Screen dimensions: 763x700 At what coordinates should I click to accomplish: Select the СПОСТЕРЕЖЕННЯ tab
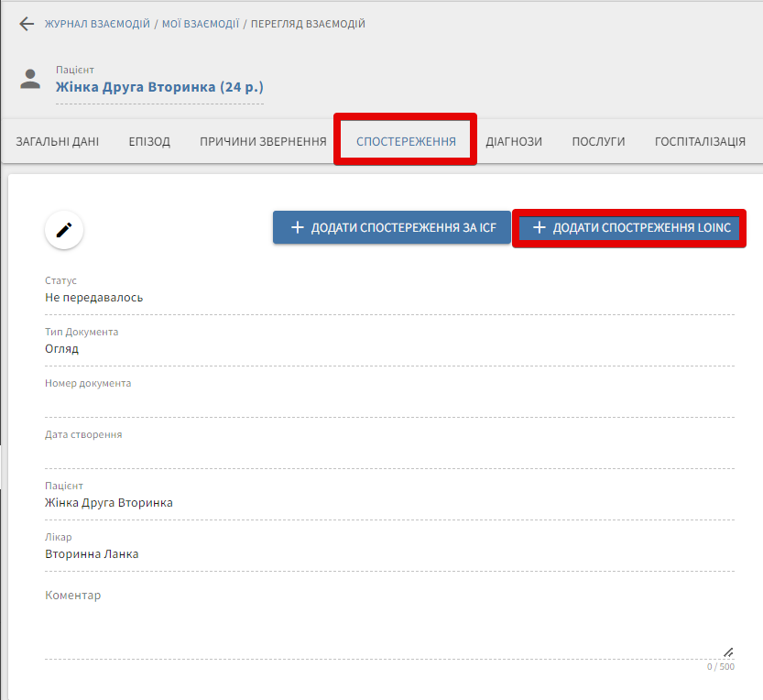(x=406, y=141)
